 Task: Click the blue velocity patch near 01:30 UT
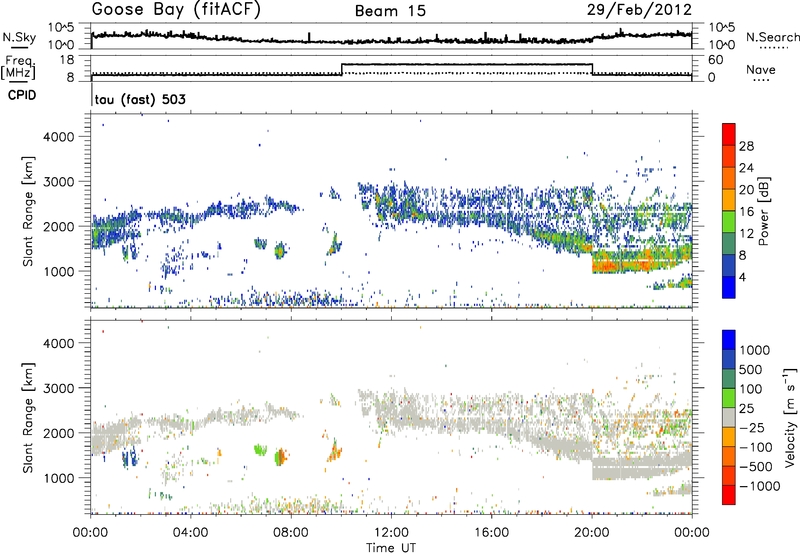(x=130, y=457)
